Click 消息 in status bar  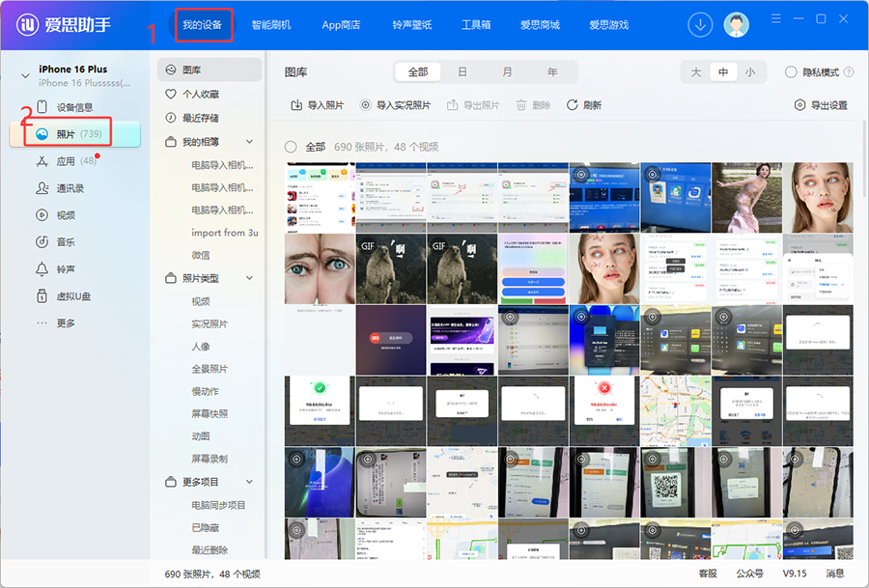pyautogui.click(x=834, y=574)
